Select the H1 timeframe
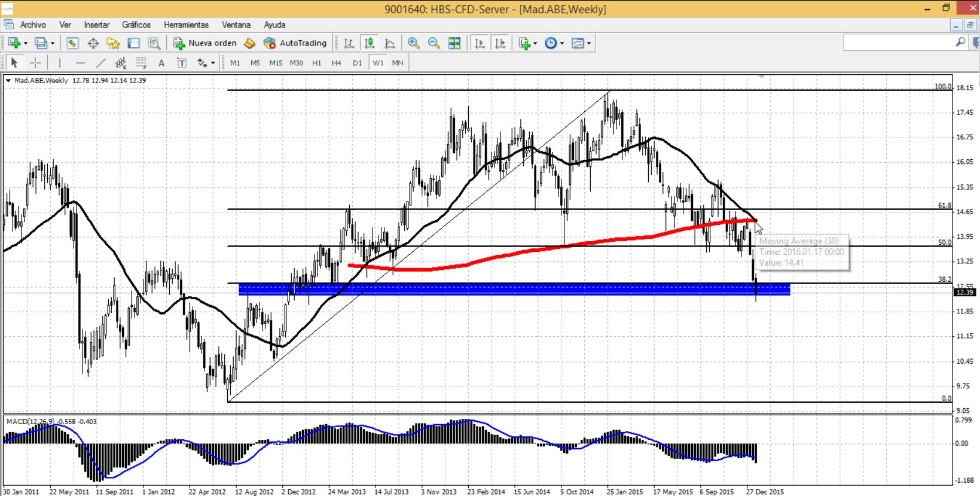This screenshot has height=496, width=980. click(x=317, y=63)
